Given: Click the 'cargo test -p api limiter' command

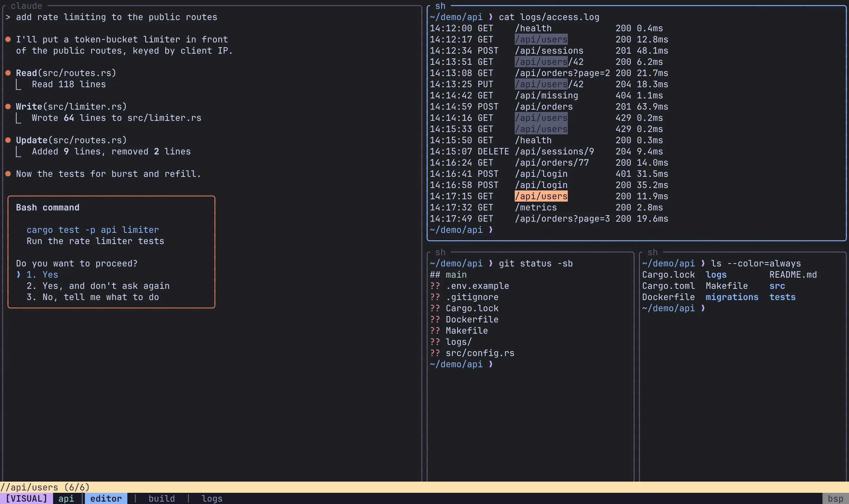Looking at the screenshot, I should tap(93, 230).
